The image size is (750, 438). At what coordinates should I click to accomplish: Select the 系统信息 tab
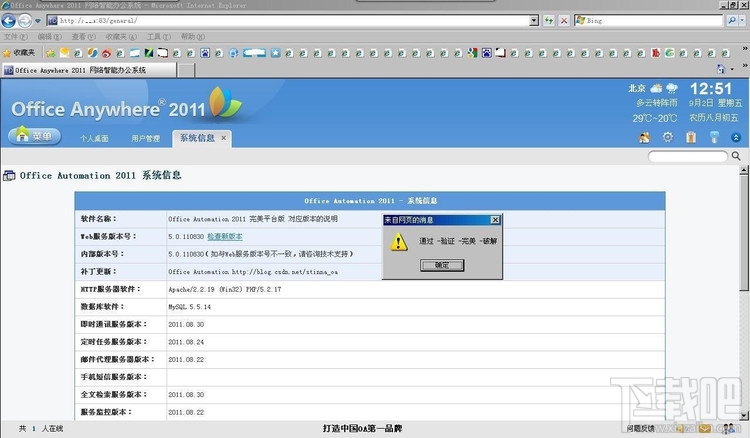[197, 138]
